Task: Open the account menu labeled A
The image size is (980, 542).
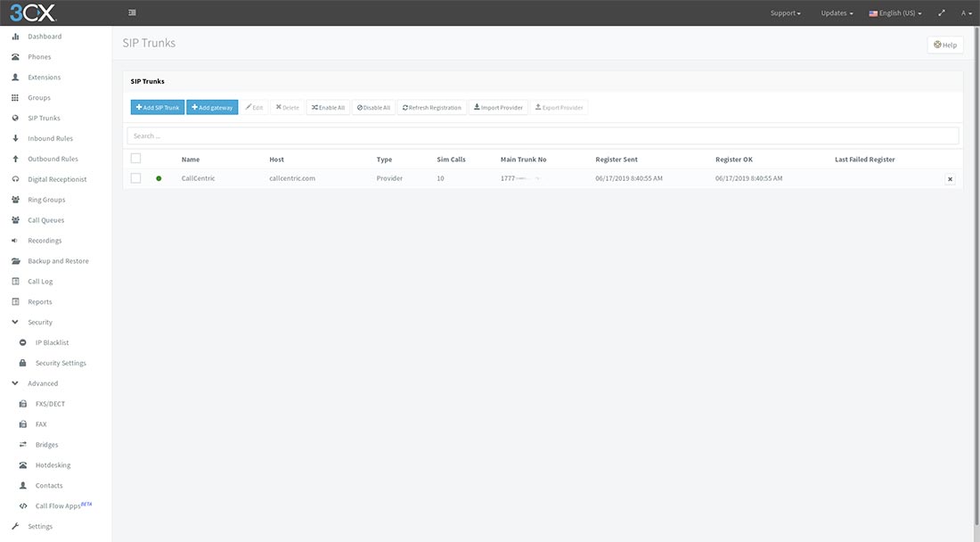Action: (x=965, y=12)
